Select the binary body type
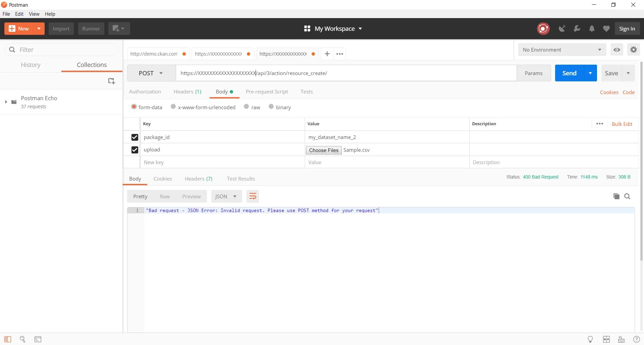This screenshot has width=644, height=345. [x=271, y=107]
